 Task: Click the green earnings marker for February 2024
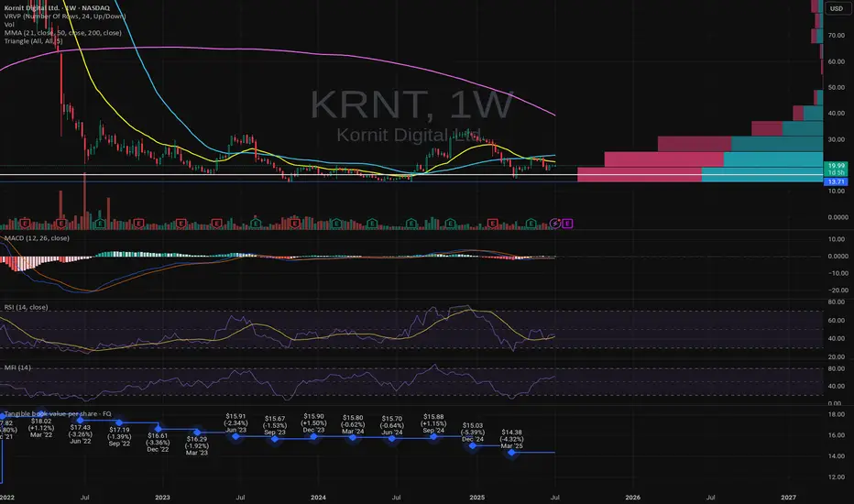coord(336,224)
